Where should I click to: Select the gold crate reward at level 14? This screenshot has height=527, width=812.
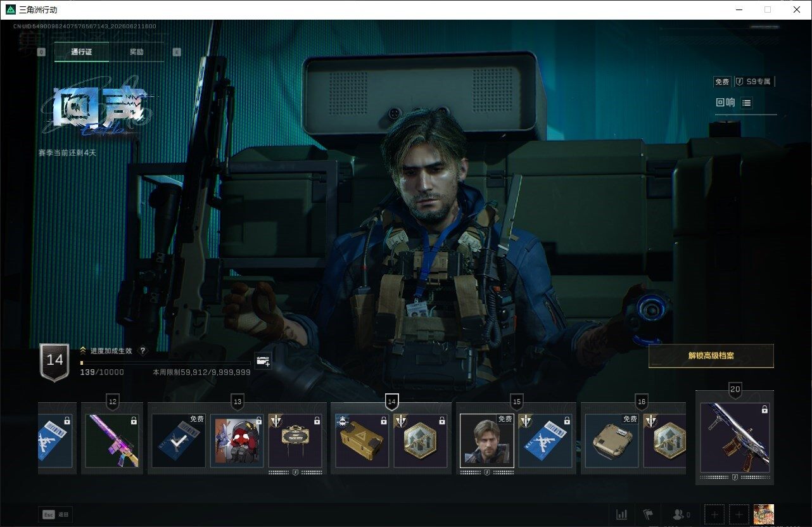pos(362,440)
